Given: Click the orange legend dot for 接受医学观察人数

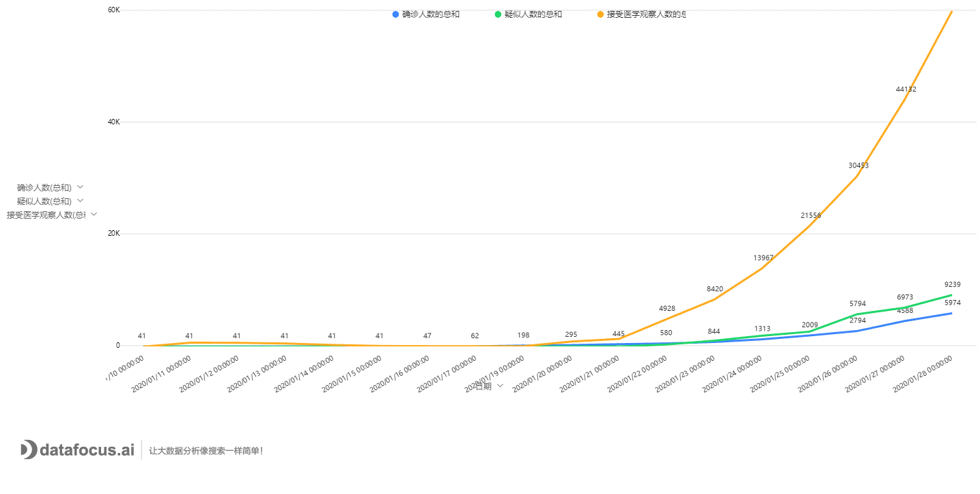Looking at the screenshot, I should [600, 14].
